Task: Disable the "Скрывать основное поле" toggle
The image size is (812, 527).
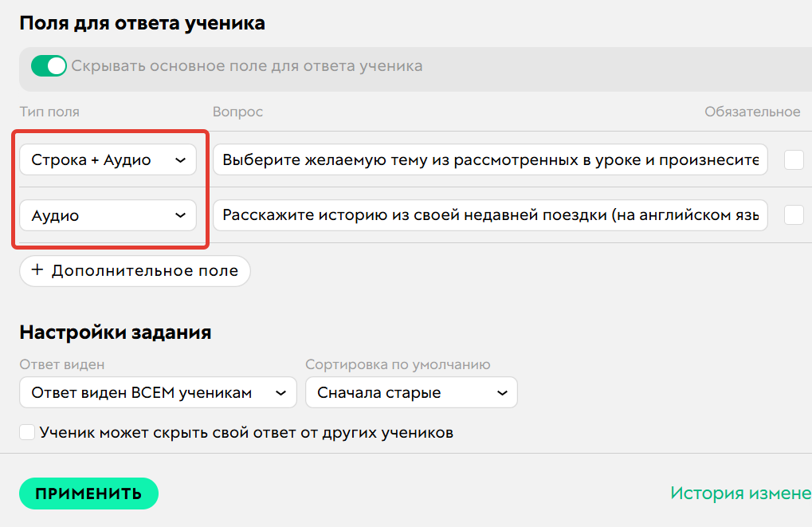Action: [x=49, y=66]
